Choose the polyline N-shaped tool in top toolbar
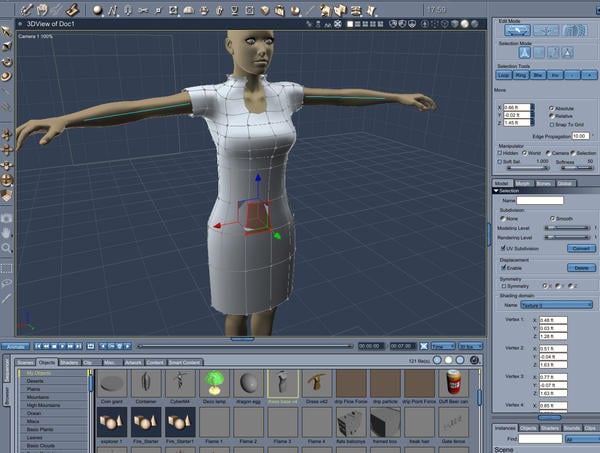Image resolution: width=600 pixels, height=453 pixels. coord(112,10)
